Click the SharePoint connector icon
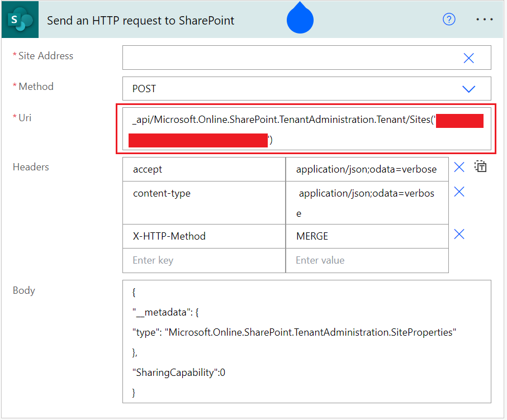This screenshot has width=507, height=420. 20,20
